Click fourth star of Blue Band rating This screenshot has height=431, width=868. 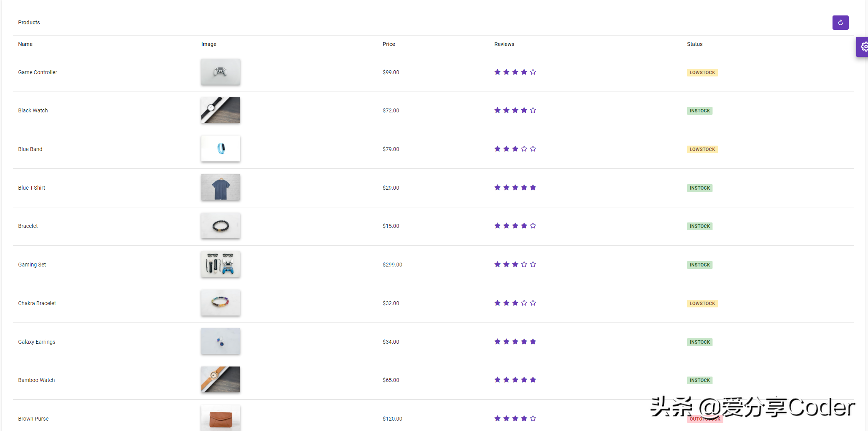[524, 149]
